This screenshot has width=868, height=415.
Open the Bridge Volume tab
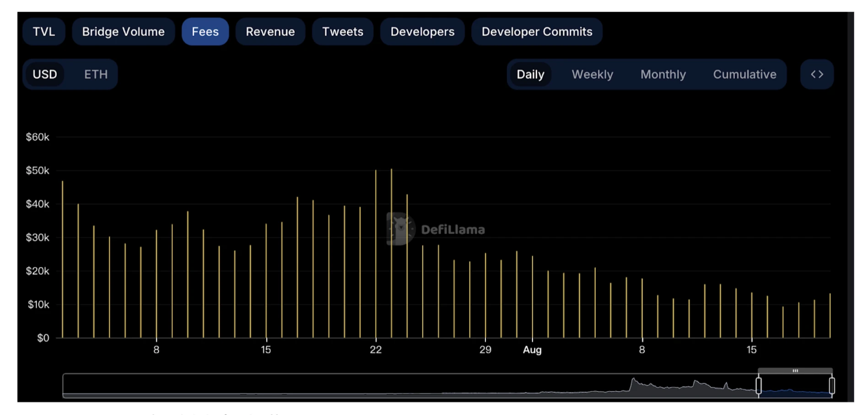[123, 32]
